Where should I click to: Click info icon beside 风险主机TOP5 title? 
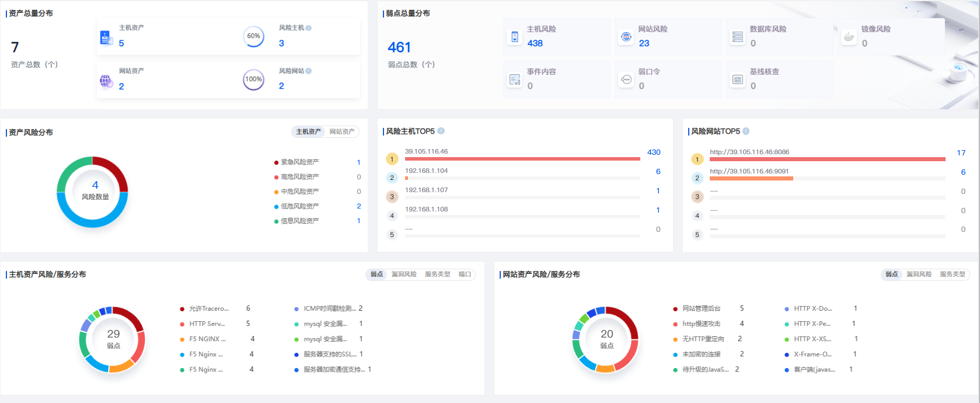click(441, 131)
